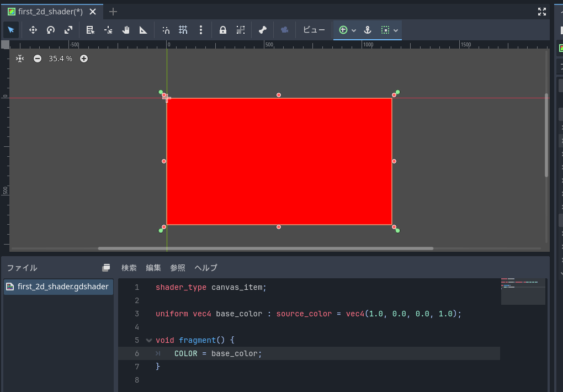
Task: Open the ビュー menu
Action: coord(314,30)
